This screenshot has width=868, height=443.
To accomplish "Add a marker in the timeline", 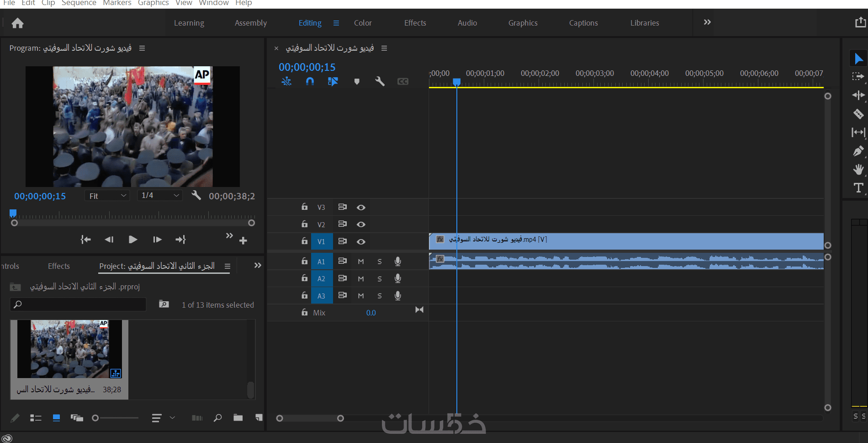I will tap(357, 81).
